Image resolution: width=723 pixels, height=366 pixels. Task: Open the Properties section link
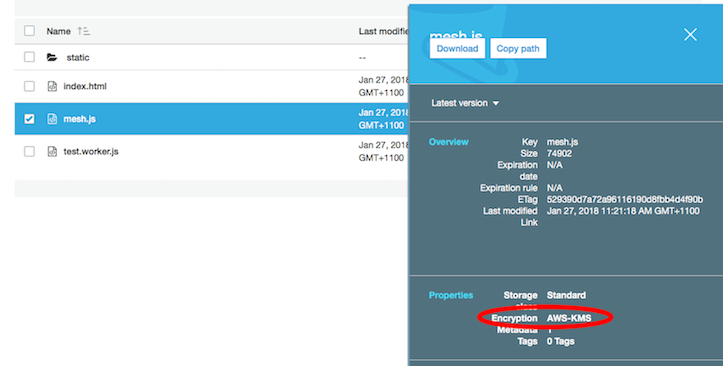point(451,295)
